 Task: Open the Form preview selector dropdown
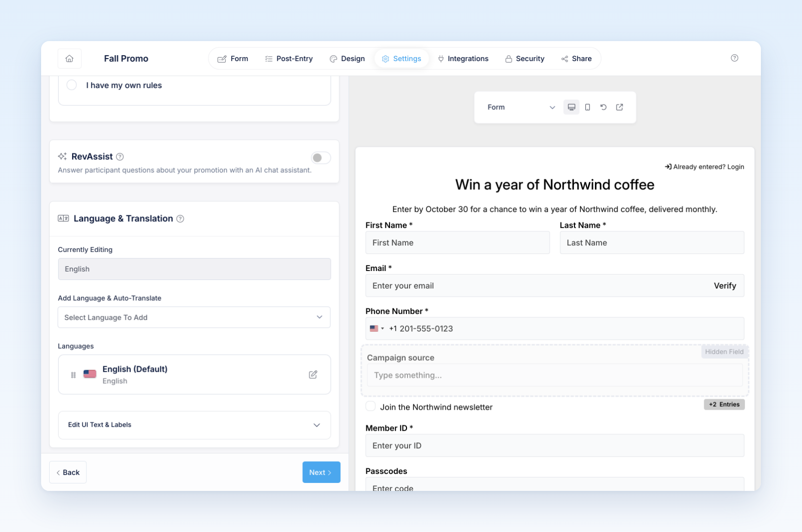click(520, 107)
